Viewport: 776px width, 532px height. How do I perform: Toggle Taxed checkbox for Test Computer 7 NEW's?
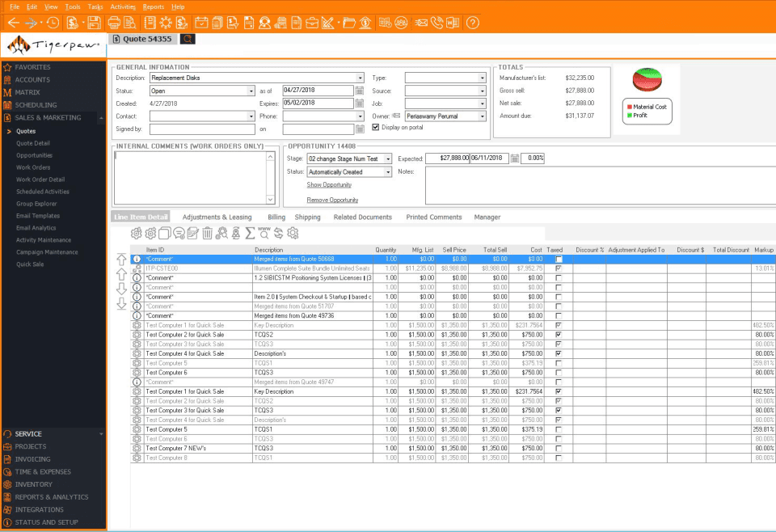tap(559, 449)
